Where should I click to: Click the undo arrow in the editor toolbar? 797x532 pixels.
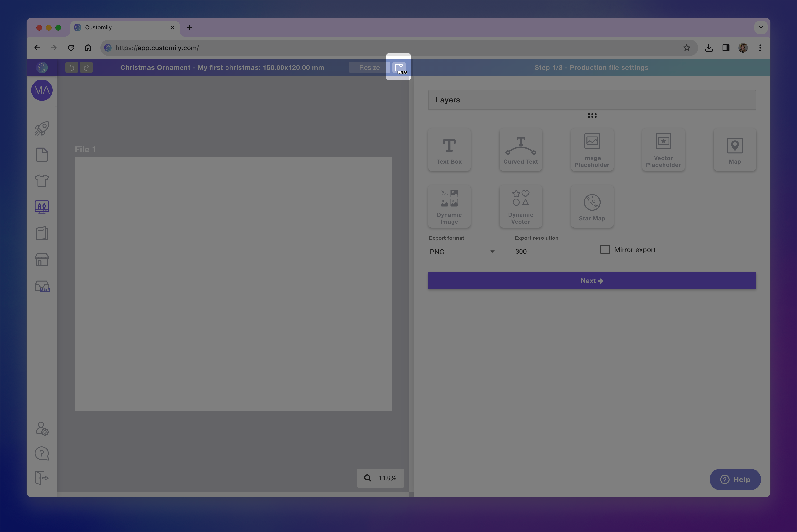coord(71,67)
